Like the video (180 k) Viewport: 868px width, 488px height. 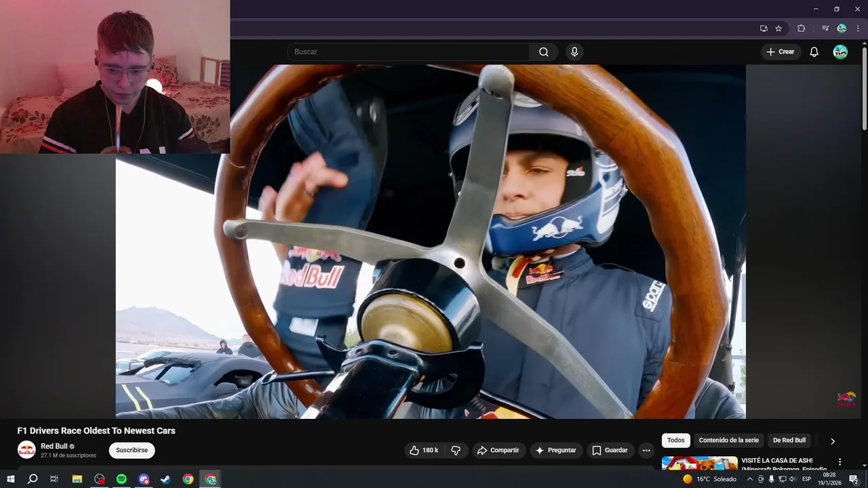[x=425, y=450]
